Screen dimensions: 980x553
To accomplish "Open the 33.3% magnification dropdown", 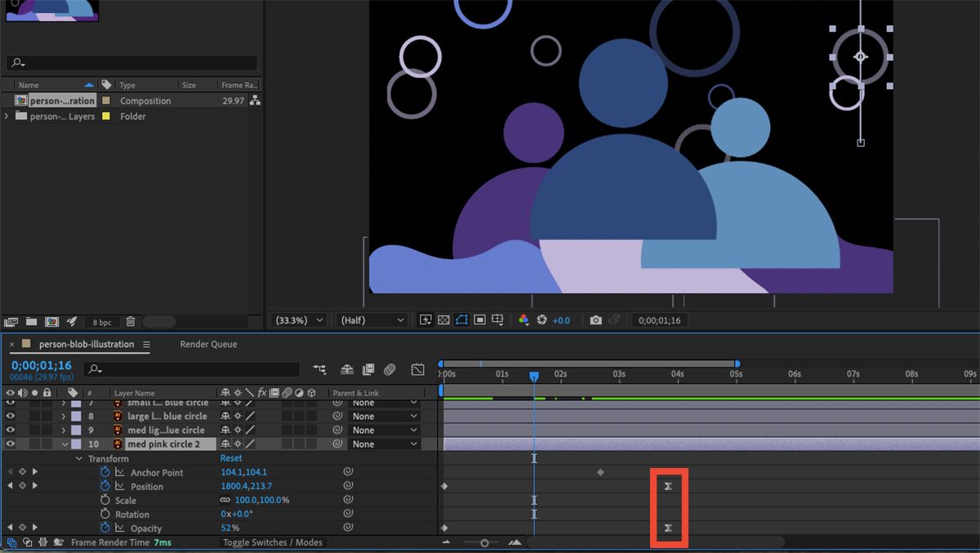I will 298,320.
